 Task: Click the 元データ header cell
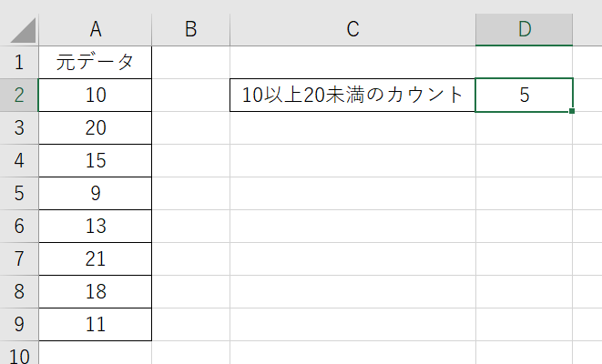(95, 63)
